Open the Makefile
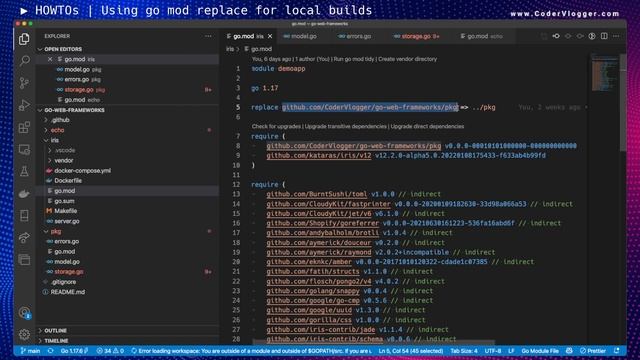 tap(65, 211)
